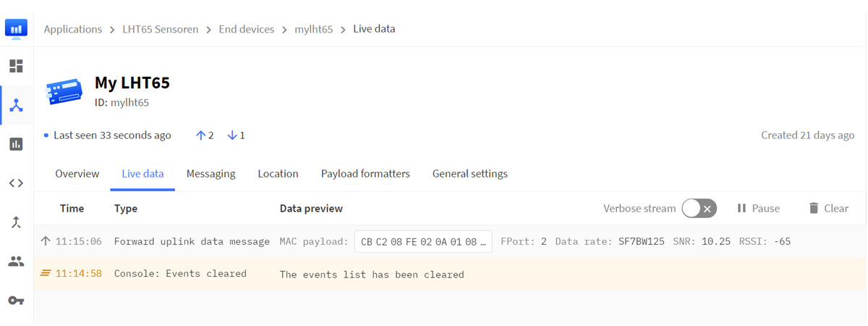This screenshot has height=326, width=868.
Task: Select the merge arrow icon in sidebar
Action: click(16, 222)
